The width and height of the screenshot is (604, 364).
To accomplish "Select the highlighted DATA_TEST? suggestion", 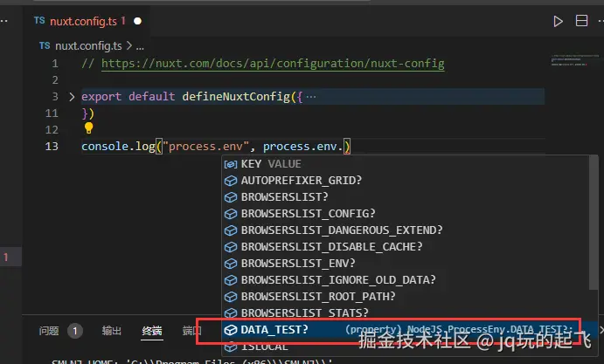I will coord(406,330).
